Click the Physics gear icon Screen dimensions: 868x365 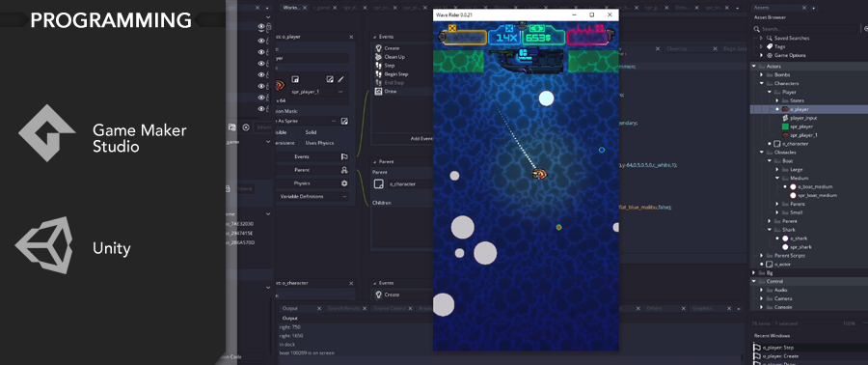pos(344,183)
